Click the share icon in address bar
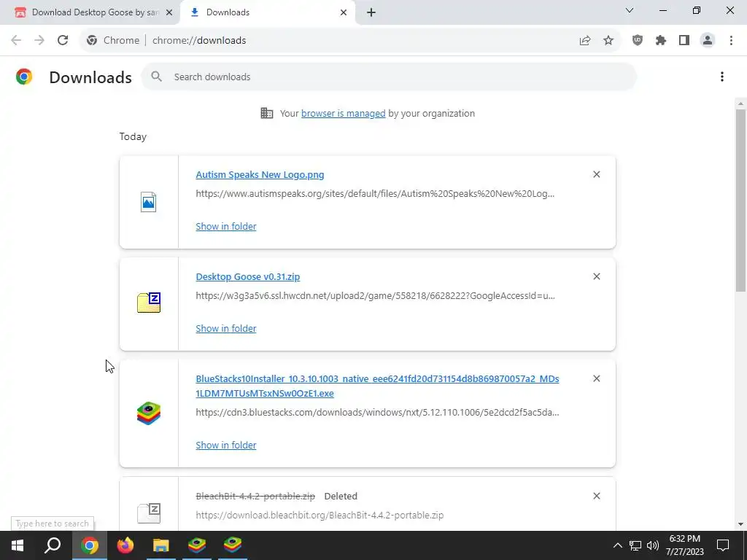 pyautogui.click(x=585, y=41)
